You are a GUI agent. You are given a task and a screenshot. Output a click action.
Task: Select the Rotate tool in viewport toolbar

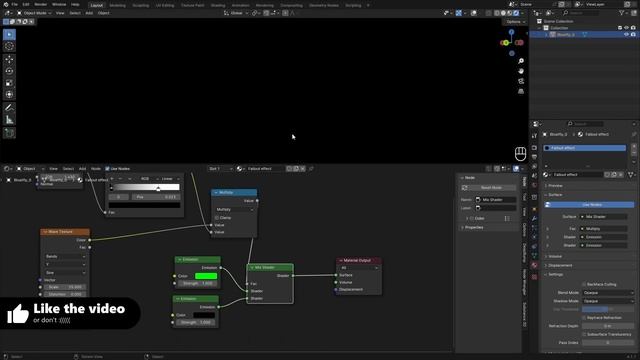9,71
